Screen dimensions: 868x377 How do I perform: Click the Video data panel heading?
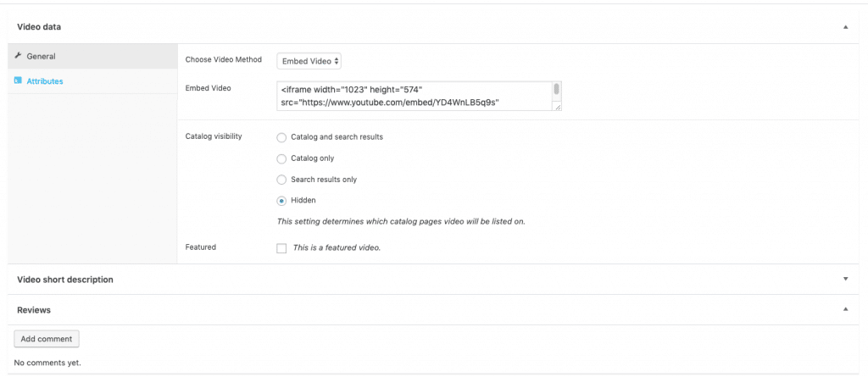pyautogui.click(x=39, y=26)
